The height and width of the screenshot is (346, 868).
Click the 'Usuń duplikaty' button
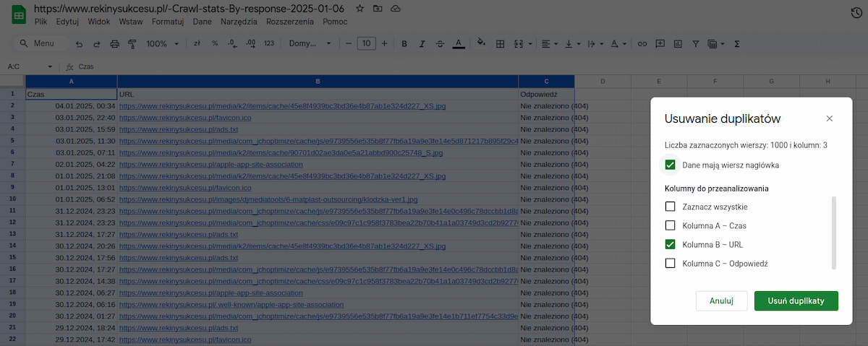796,300
